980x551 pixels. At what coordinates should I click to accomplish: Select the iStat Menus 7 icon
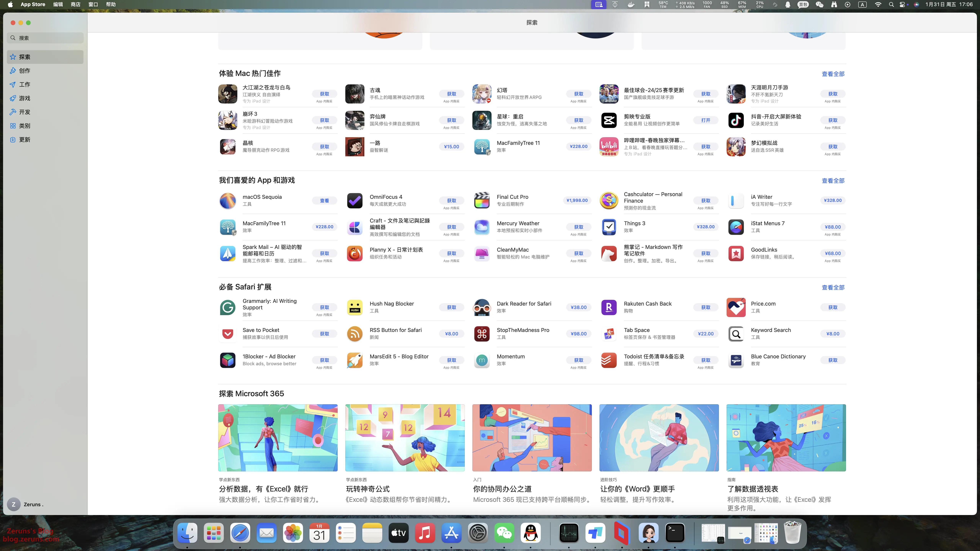click(736, 227)
